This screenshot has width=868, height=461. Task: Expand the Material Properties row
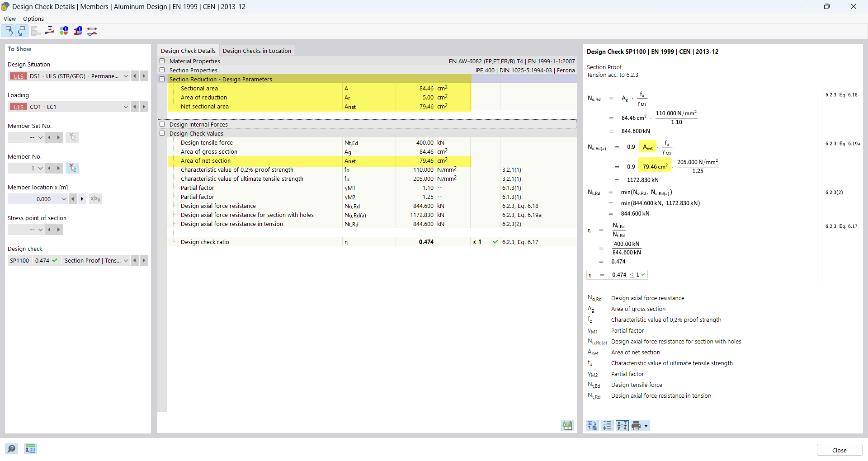pyautogui.click(x=162, y=61)
